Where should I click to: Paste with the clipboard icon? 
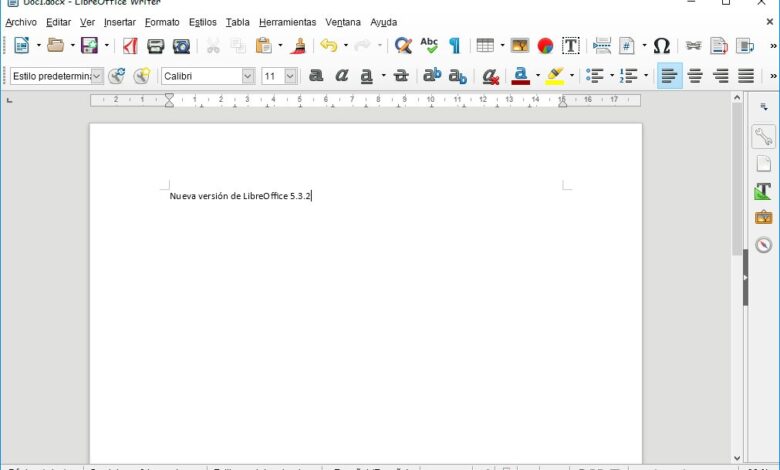[264, 46]
